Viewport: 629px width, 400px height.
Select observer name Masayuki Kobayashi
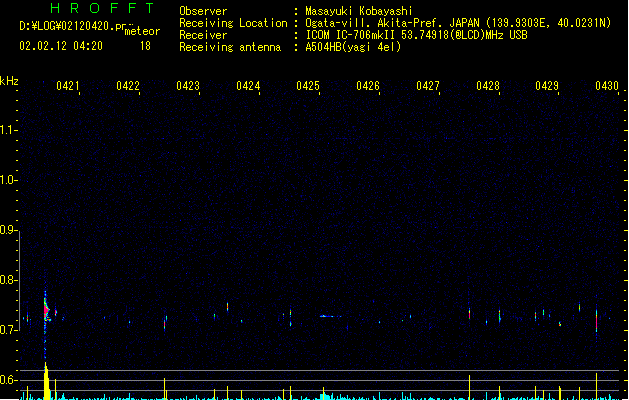coord(359,11)
